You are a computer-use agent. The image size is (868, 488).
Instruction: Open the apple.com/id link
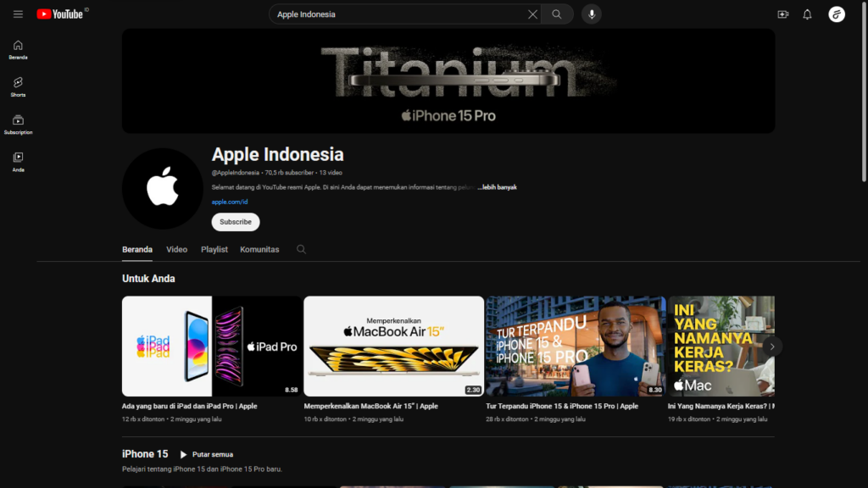(x=230, y=202)
